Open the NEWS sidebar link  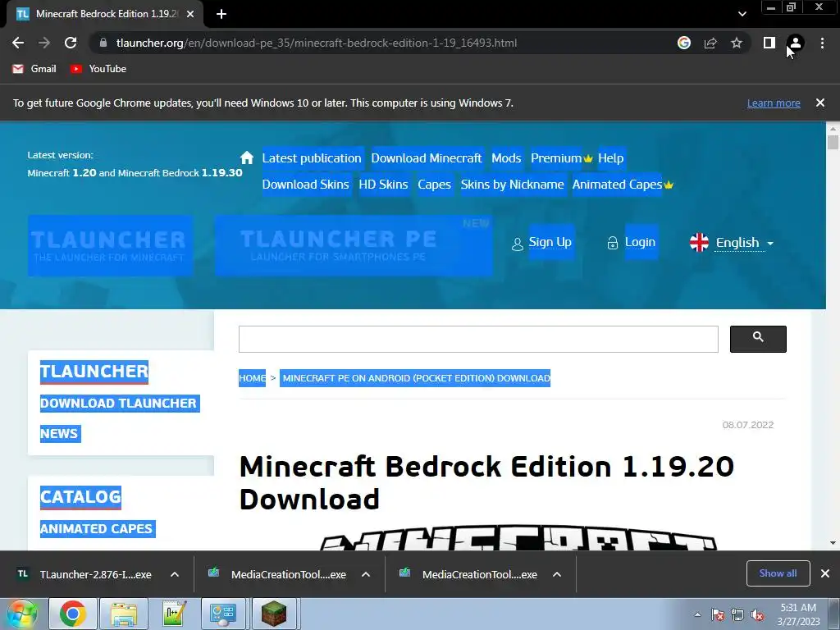(x=60, y=433)
